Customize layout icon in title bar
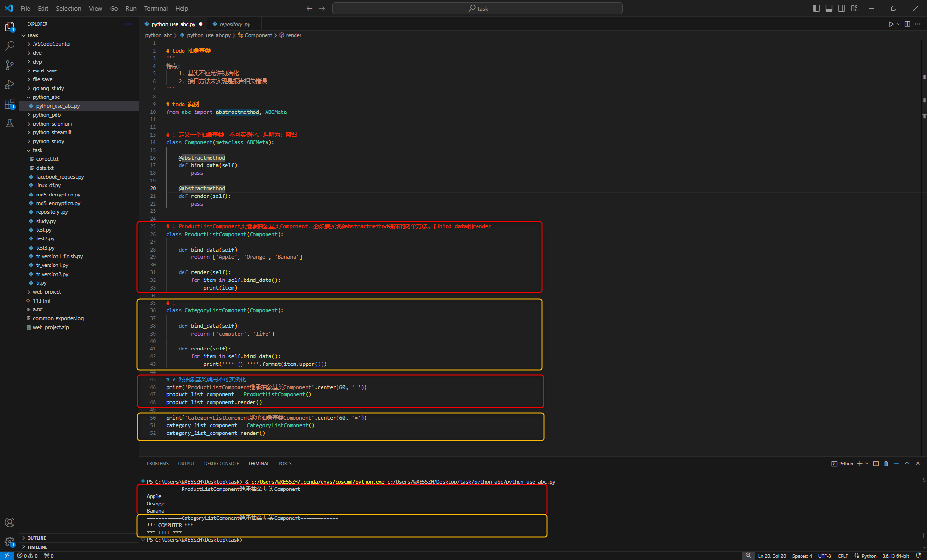Image resolution: width=927 pixels, height=560 pixels. point(854,8)
